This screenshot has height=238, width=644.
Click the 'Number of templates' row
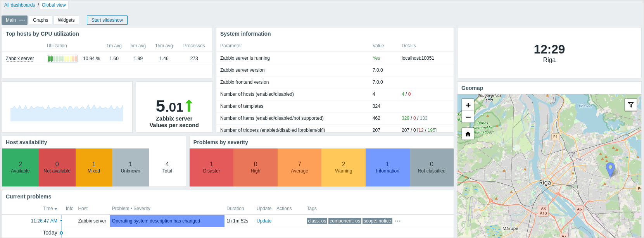[x=335, y=106]
